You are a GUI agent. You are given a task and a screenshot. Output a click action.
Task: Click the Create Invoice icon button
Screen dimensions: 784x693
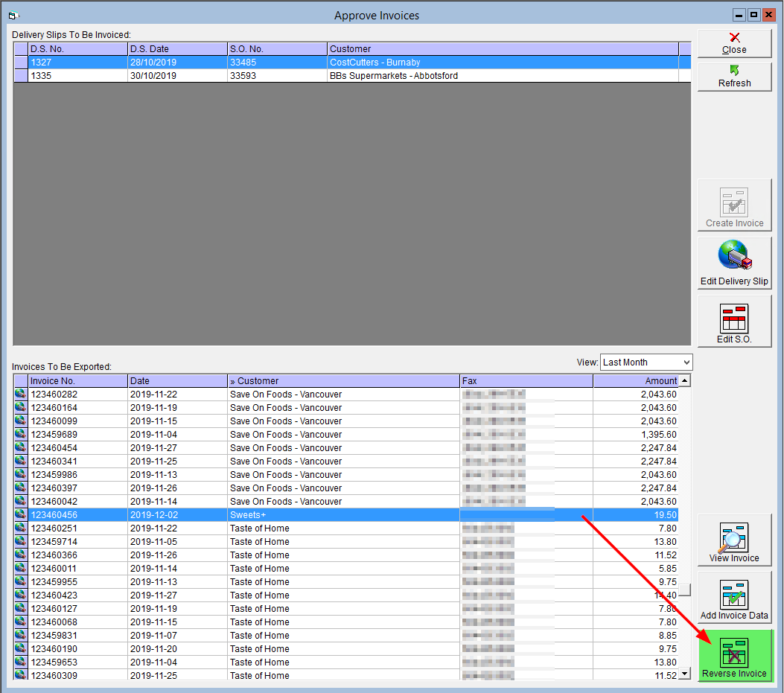[734, 205]
